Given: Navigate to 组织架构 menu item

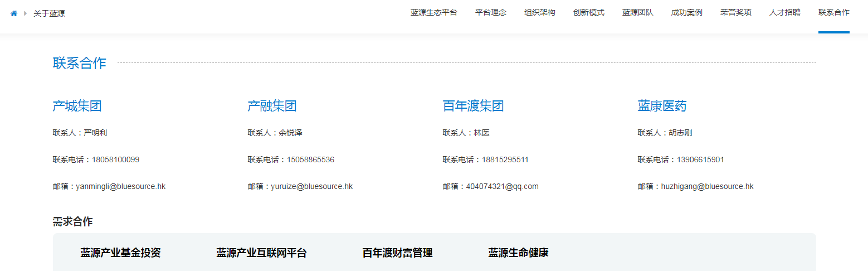Looking at the screenshot, I should 539,13.
